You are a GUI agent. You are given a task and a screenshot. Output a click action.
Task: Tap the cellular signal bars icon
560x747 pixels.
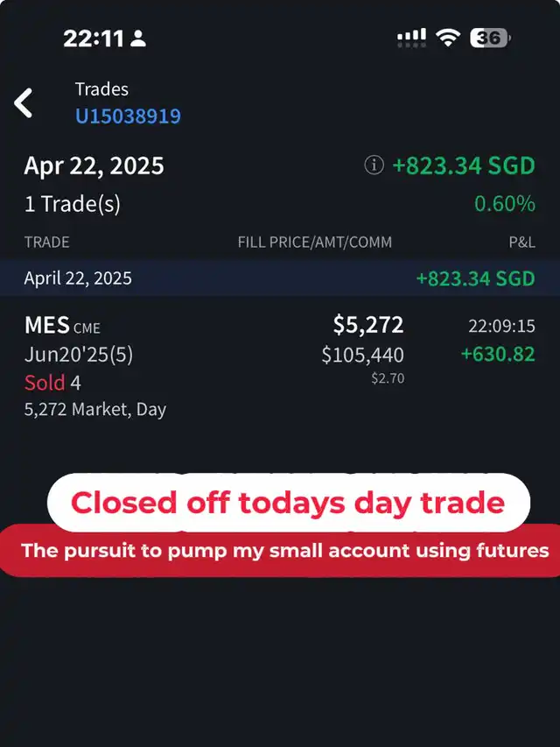click(412, 39)
